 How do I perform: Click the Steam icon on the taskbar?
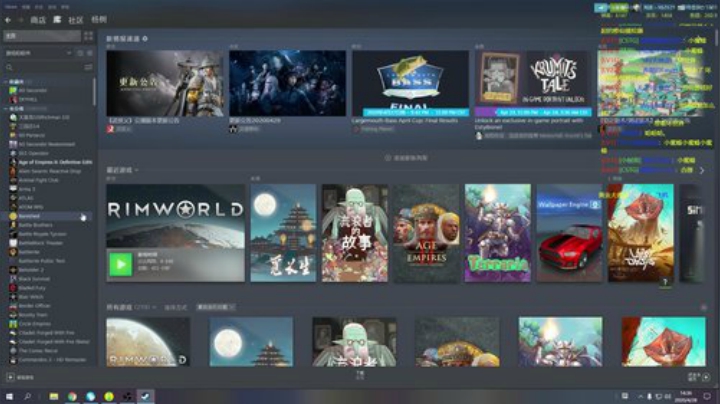[145, 396]
